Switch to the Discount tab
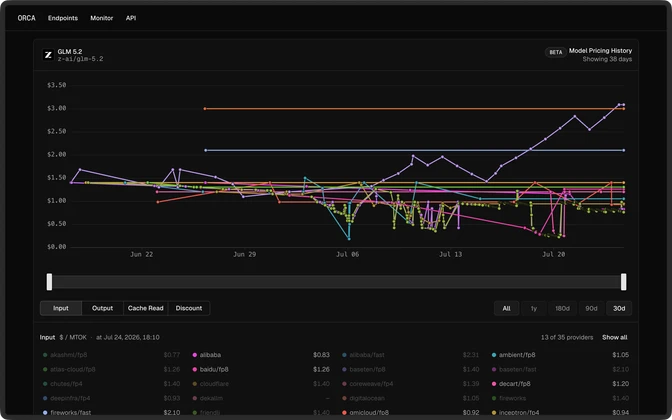672x420 pixels. 189,308
